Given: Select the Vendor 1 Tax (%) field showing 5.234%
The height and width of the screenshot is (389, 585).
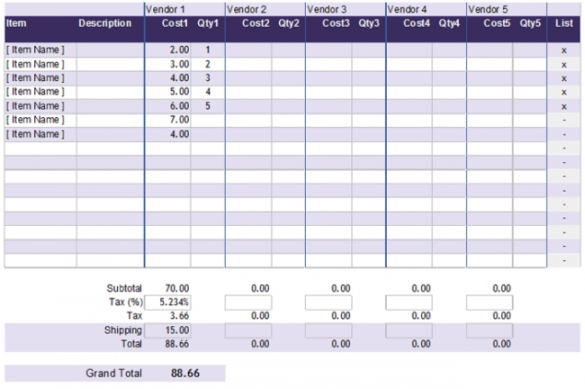Looking at the screenshot, I should [168, 302].
